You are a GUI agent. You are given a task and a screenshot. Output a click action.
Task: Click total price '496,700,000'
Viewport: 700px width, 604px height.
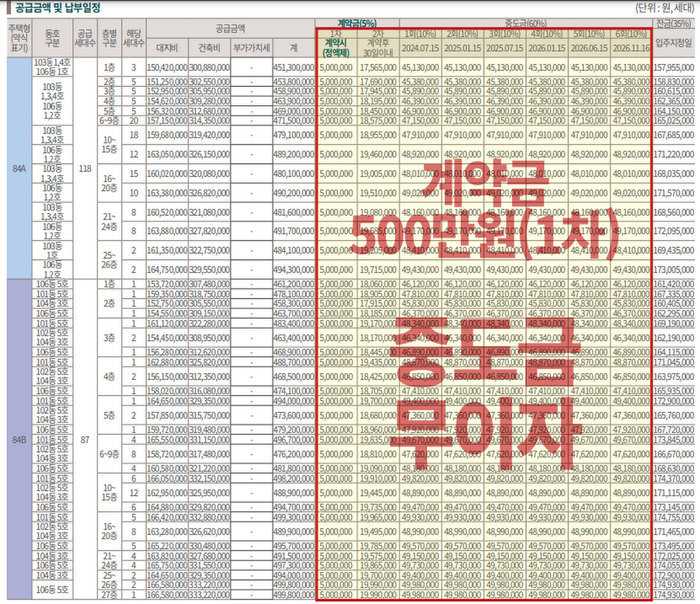point(293,440)
